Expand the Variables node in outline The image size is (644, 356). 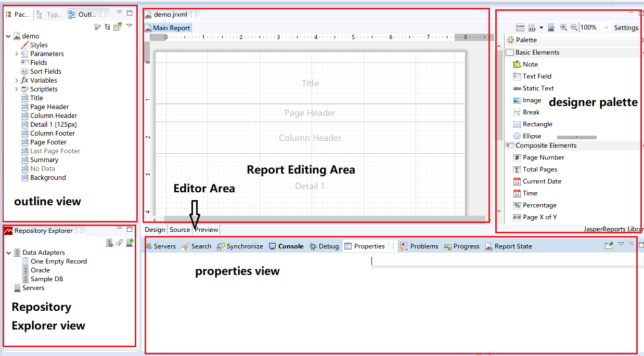[16, 81]
